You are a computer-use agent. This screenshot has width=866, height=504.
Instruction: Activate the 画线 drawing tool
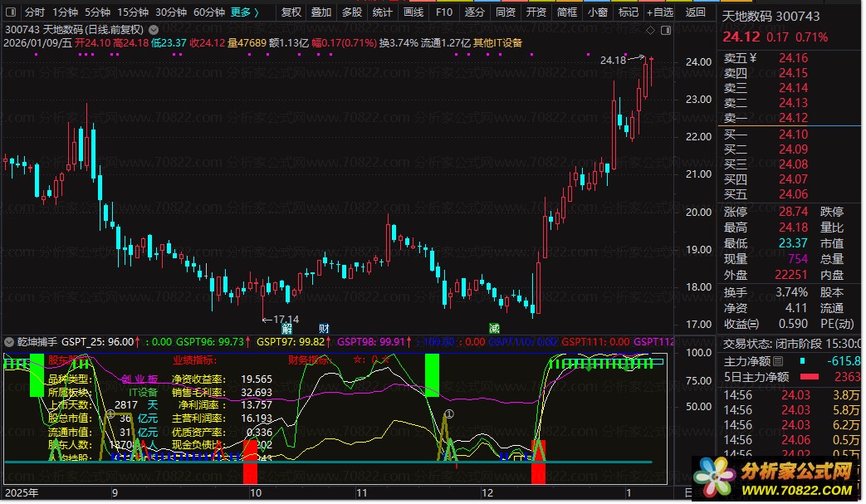[x=413, y=12]
